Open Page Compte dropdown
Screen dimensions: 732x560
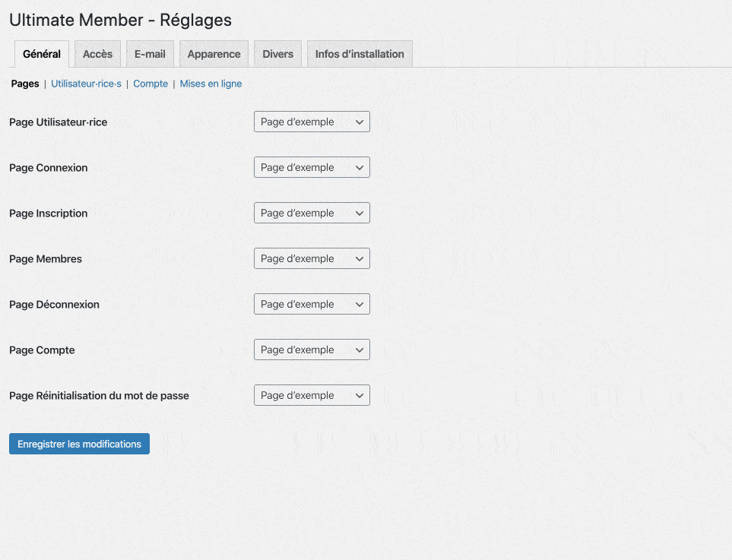tap(312, 350)
